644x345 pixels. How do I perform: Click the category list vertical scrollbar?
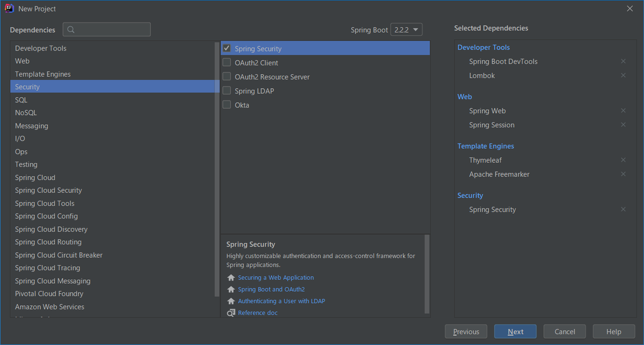point(217,169)
